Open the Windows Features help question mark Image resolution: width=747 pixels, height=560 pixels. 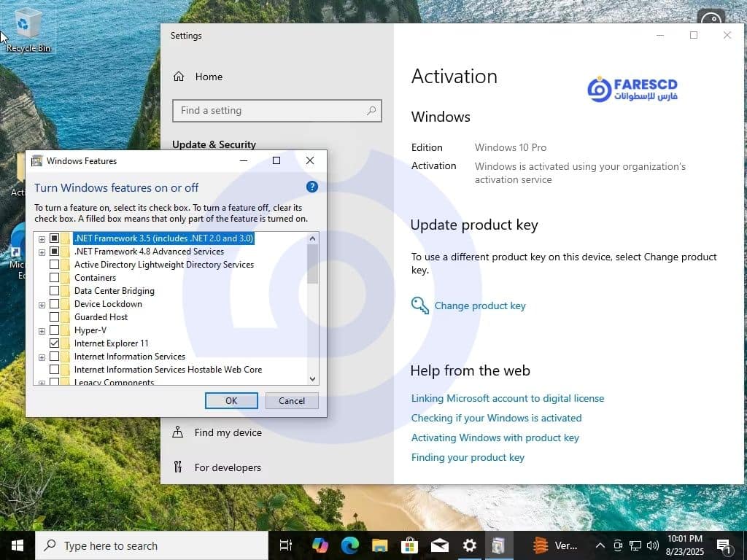312,187
